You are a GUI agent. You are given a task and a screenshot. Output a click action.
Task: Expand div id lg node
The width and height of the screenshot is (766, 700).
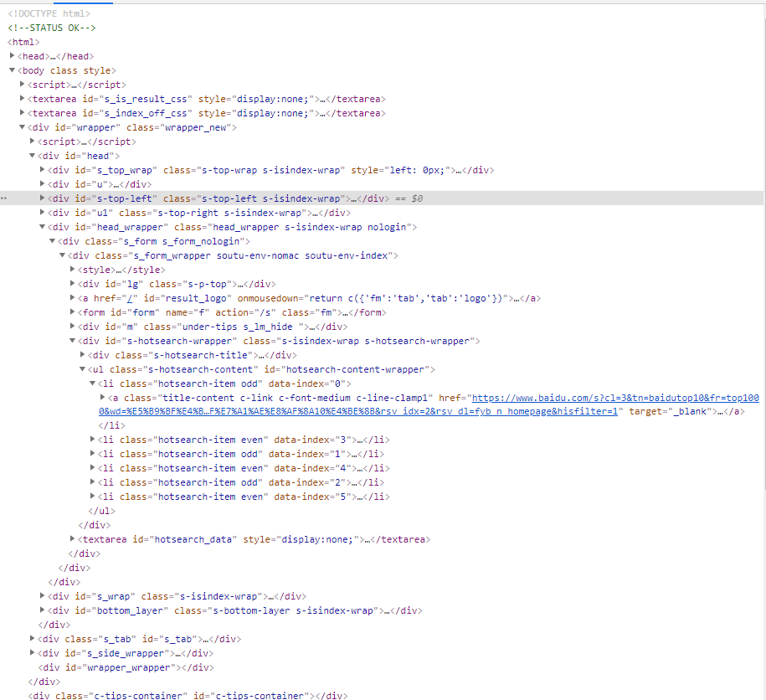72,283
